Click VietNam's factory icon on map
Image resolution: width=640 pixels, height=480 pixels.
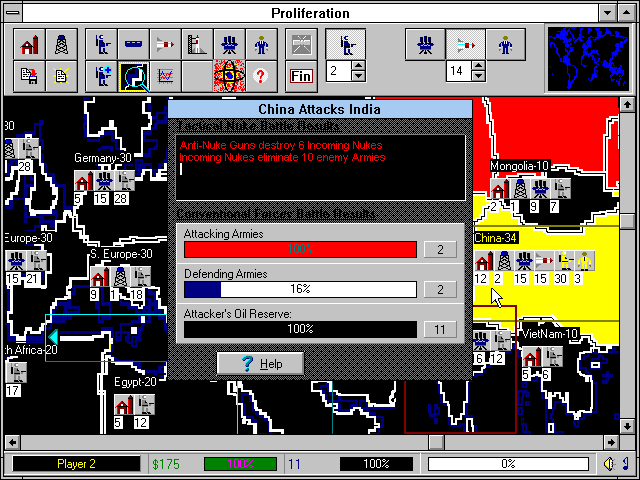click(532, 357)
